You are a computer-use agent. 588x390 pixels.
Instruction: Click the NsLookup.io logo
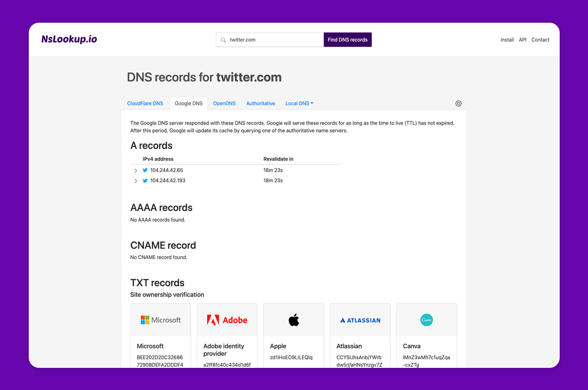coord(69,39)
